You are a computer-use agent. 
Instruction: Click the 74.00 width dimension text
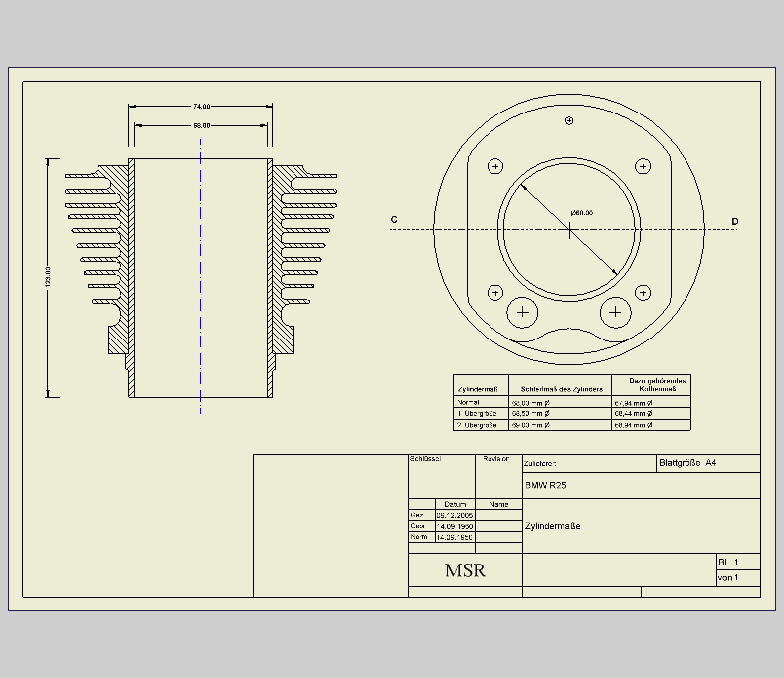[x=202, y=107]
